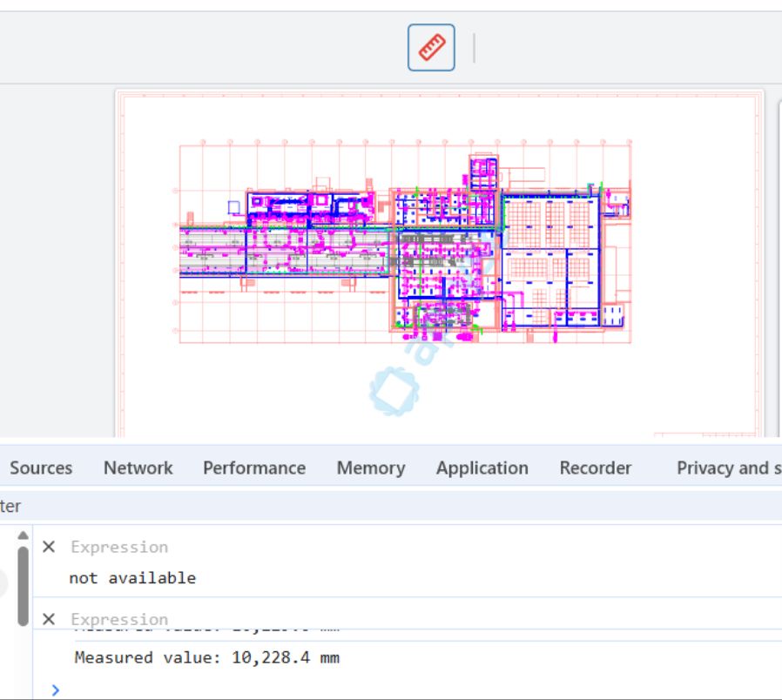
Task: Click the scroll-up arrow of console
Action: point(23,535)
